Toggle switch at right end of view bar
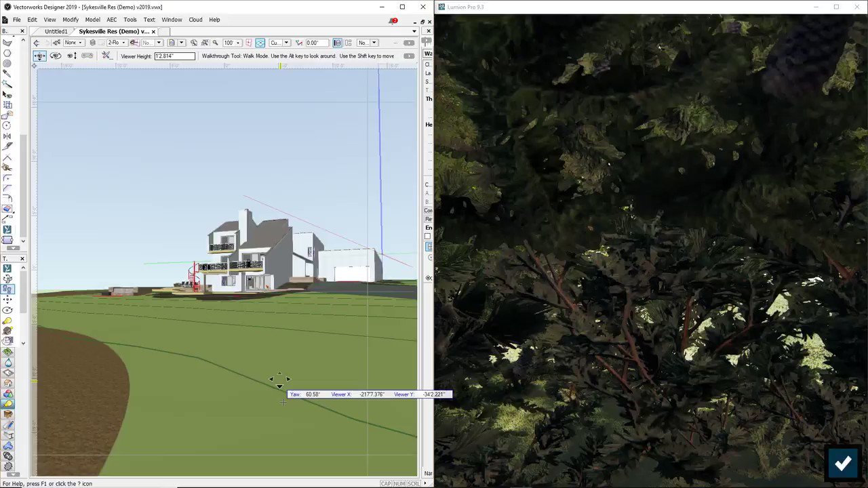Screen dimensions: 868x488 coord(409,43)
